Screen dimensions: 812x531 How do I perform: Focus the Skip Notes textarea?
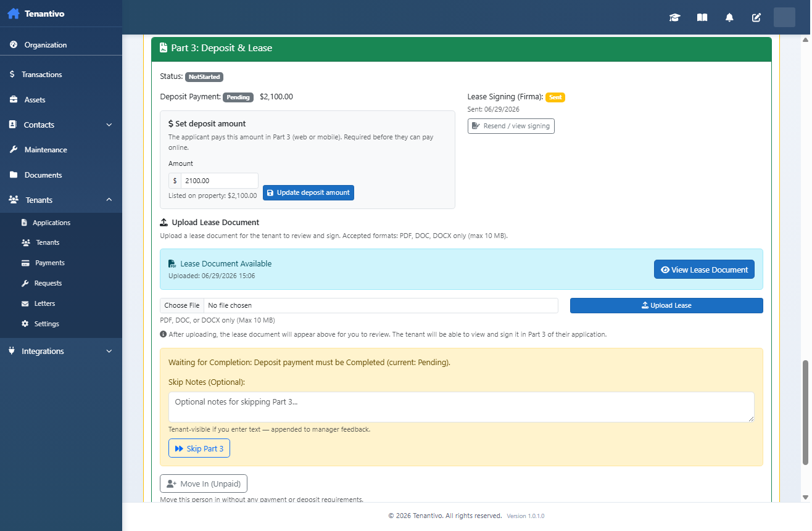(x=462, y=407)
